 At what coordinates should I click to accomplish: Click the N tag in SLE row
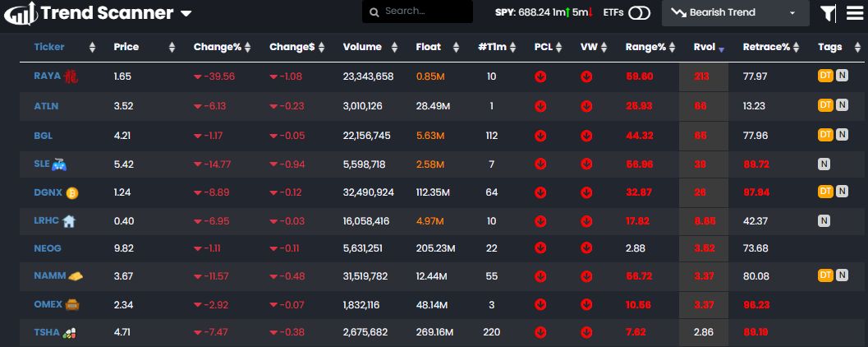(824, 164)
